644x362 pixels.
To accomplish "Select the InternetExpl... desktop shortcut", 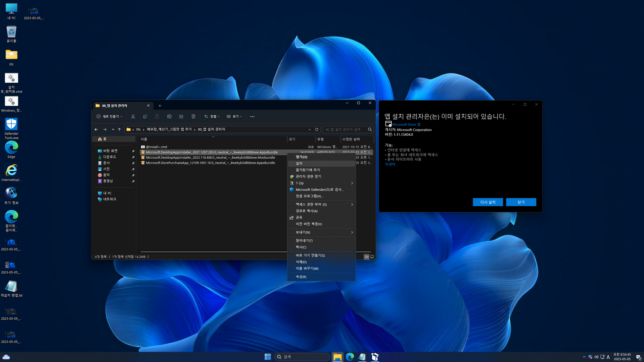I will [11, 173].
